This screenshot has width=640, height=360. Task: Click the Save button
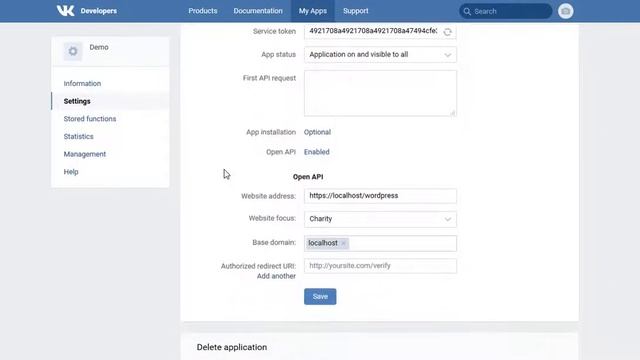click(320, 296)
